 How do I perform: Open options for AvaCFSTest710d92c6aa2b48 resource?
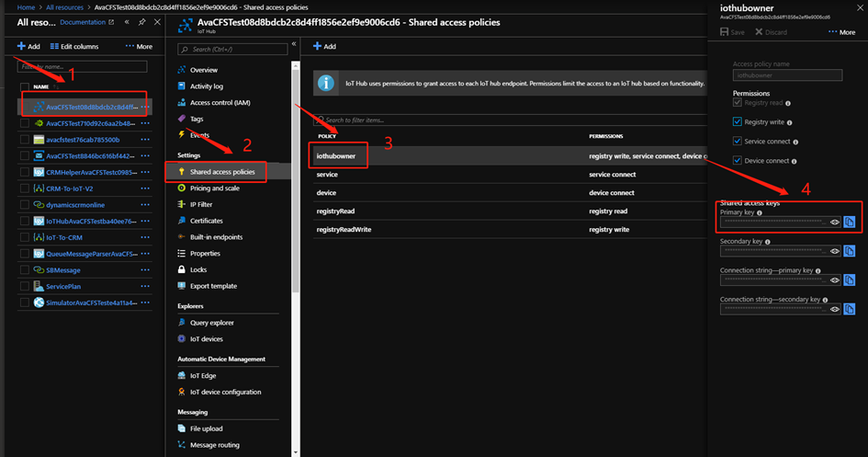145,123
